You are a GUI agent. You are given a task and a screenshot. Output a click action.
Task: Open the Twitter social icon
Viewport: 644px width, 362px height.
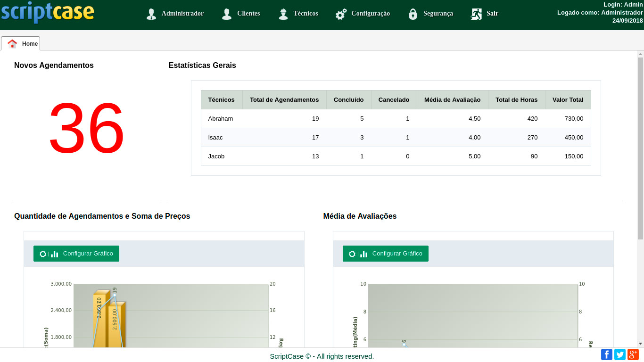(620, 354)
